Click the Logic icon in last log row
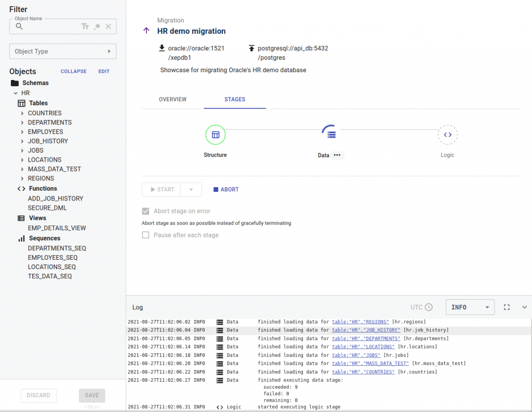Image resolution: width=532 pixels, height=412 pixels. (x=220, y=407)
